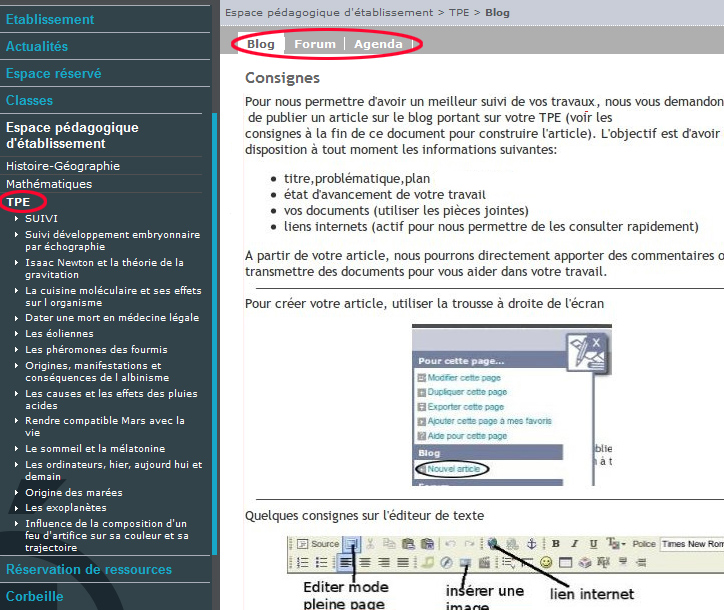The width and height of the screenshot is (724, 610).
Task: Open Les ordinateurs, hier, aujourd hui page
Action: (114, 471)
